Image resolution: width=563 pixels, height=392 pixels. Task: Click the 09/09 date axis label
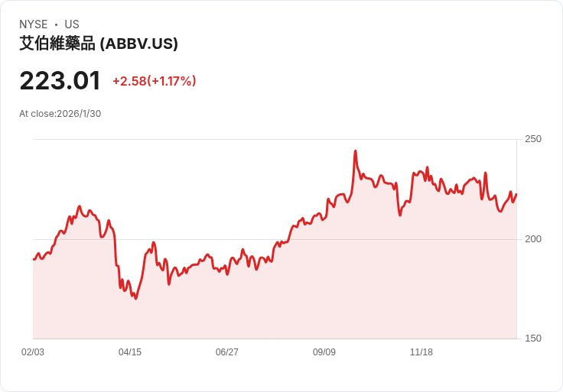[324, 352]
